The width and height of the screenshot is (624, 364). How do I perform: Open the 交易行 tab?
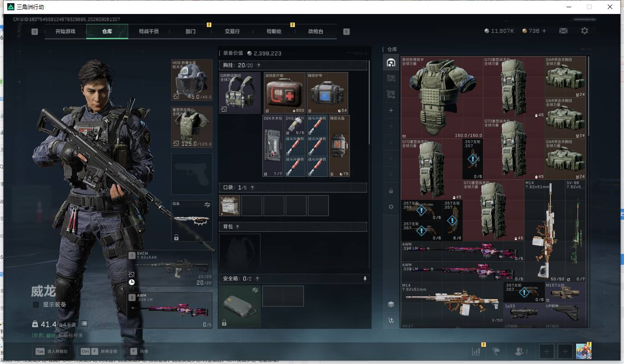(x=232, y=32)
